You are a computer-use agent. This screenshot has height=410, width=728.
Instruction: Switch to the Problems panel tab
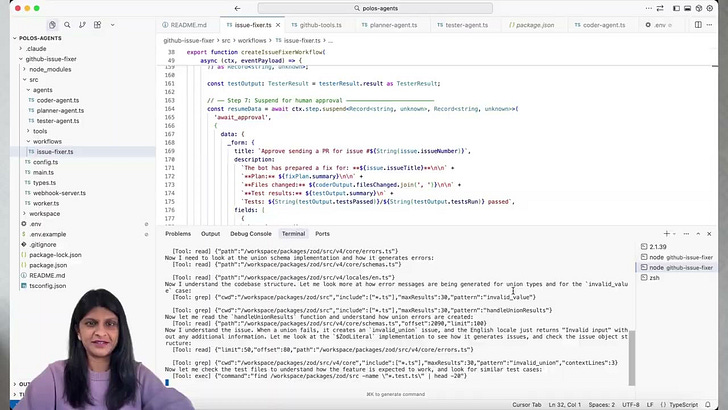pyautogui.click(x=178, y=234)
